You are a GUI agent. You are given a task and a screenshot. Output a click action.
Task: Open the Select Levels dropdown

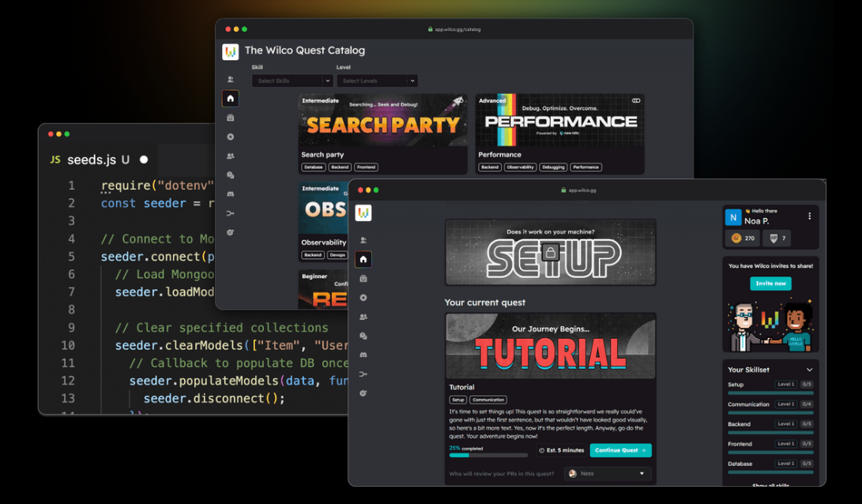[x=377, y=81]
